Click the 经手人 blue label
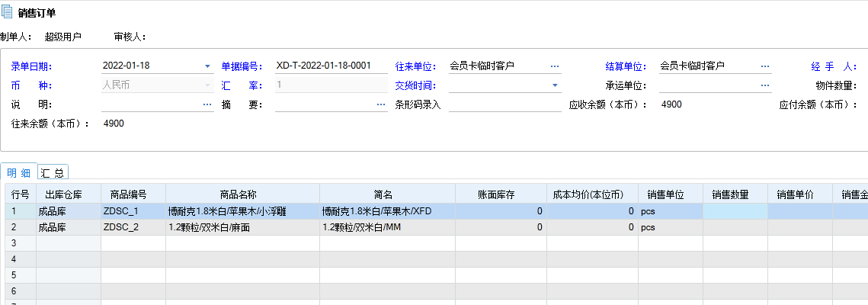Viewport: 868px width, 305px height. click(x=833, y=66)
